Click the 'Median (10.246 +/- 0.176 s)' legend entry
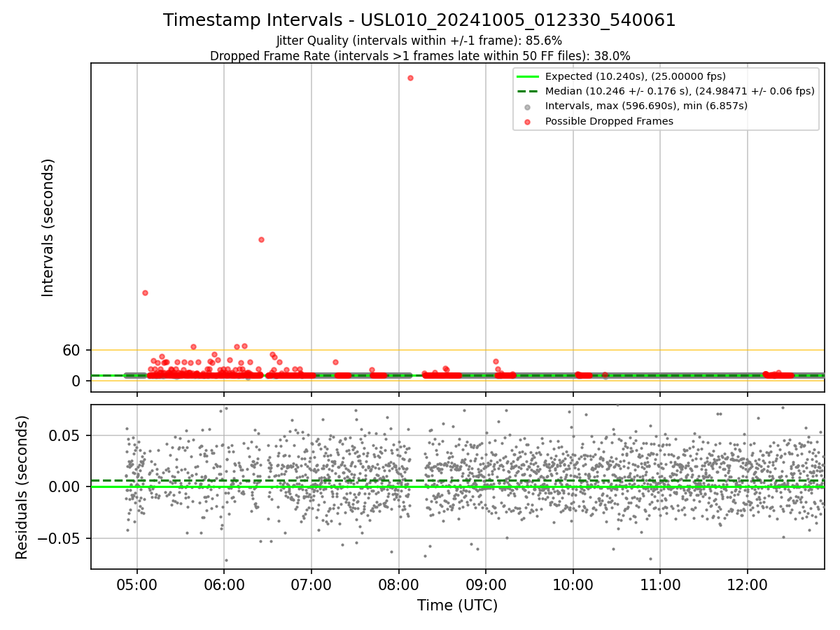The height and width of the screenshot is (630, 840). pos(680,91)
